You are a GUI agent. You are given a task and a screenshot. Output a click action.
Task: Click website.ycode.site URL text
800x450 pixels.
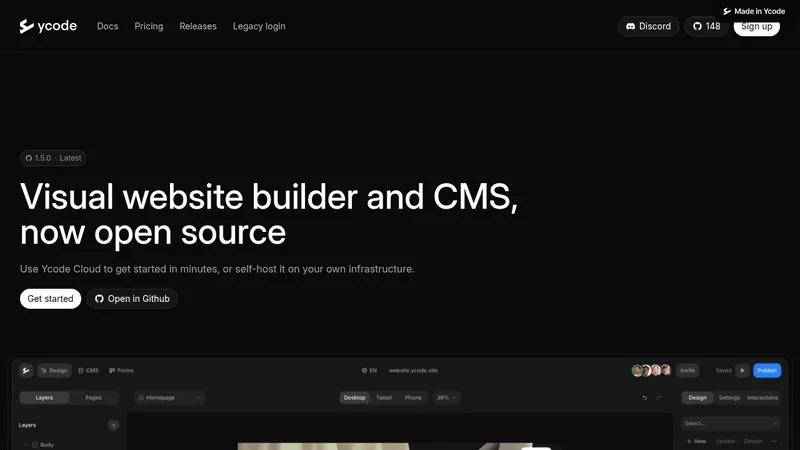click(x=413, y=370)
